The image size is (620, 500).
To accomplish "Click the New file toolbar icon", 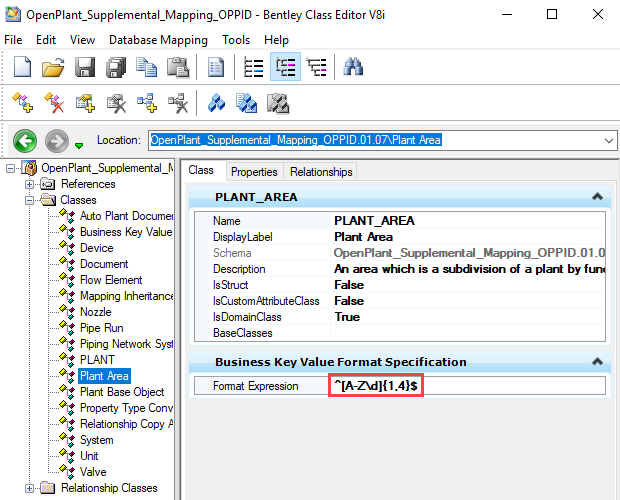I will click(22, 67).
